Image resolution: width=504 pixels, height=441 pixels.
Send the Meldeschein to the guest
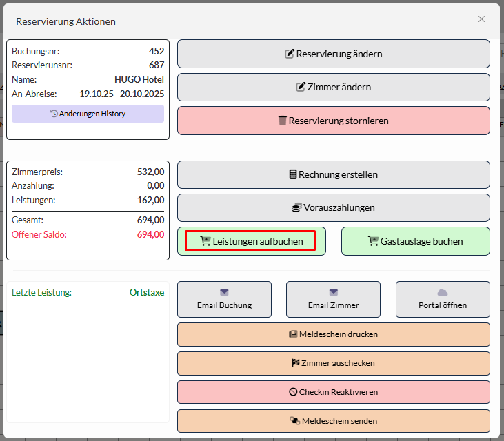334,421
